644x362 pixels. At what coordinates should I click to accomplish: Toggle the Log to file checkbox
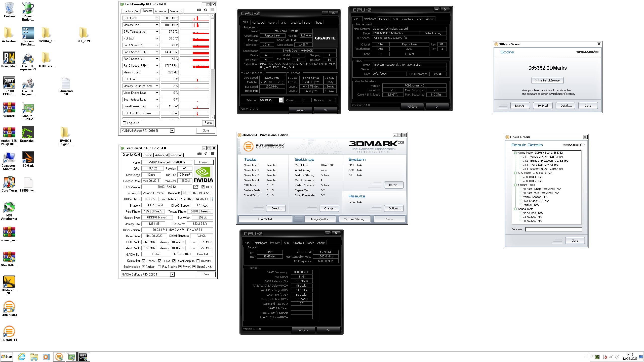coord(124,123)
